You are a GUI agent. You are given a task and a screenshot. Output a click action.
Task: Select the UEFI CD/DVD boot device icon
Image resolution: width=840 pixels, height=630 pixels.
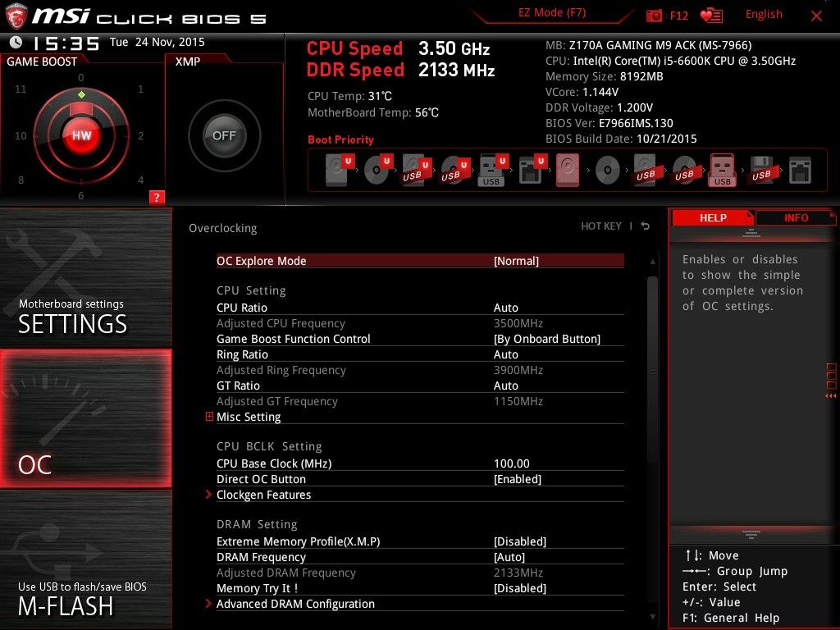378,170
